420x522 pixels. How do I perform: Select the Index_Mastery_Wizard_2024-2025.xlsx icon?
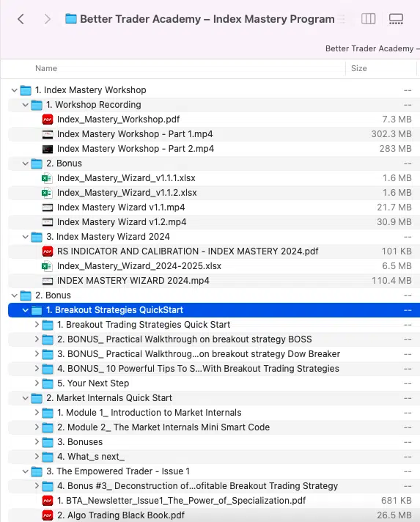47,266
